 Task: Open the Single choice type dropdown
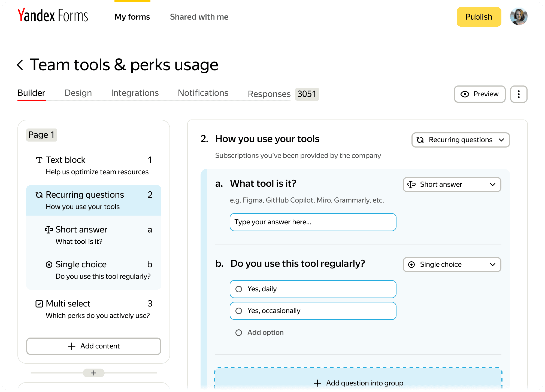pos(452,265)
